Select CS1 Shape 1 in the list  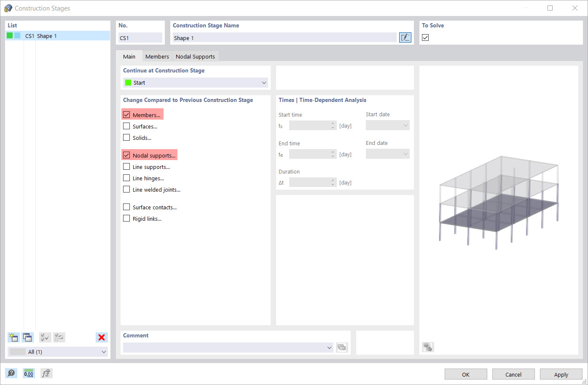[x=42, y=36]
